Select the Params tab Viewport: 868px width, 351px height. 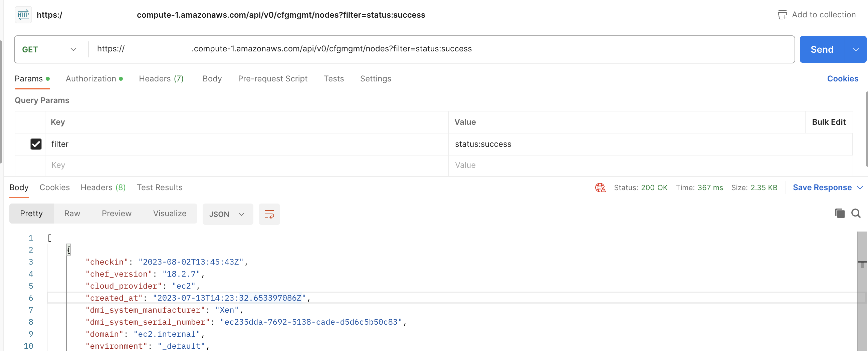[32, 79]
